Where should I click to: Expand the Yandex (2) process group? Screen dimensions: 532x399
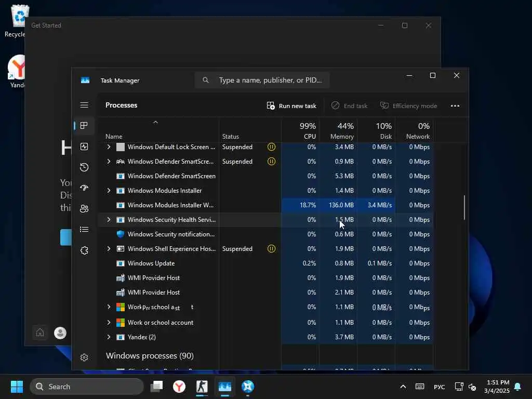click(x=109, y=337)
